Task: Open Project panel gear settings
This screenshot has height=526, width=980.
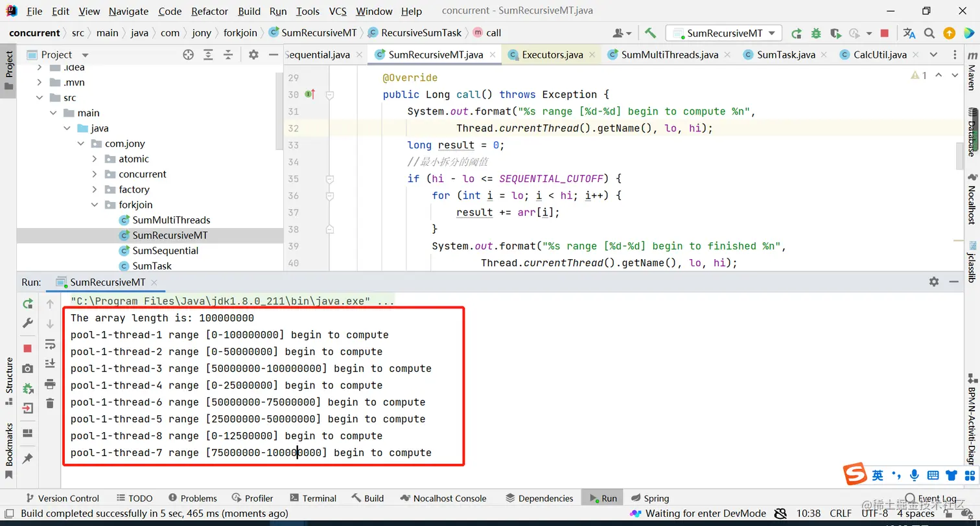Action: 253,55
